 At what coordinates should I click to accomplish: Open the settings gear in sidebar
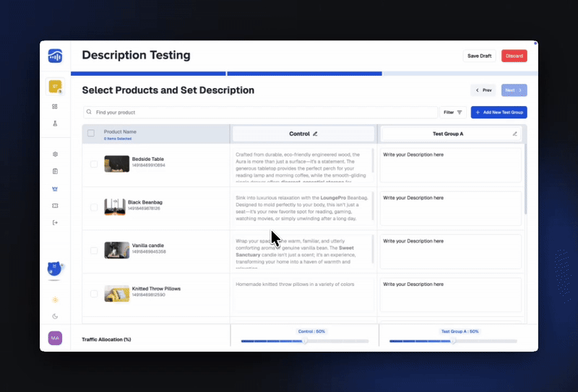click(x=55, y=154)
